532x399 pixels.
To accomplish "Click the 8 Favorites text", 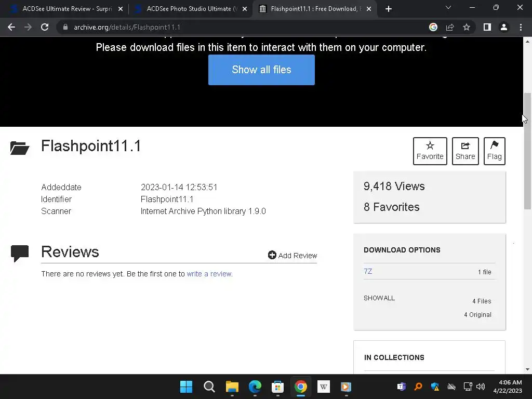I will coord(392,207).
